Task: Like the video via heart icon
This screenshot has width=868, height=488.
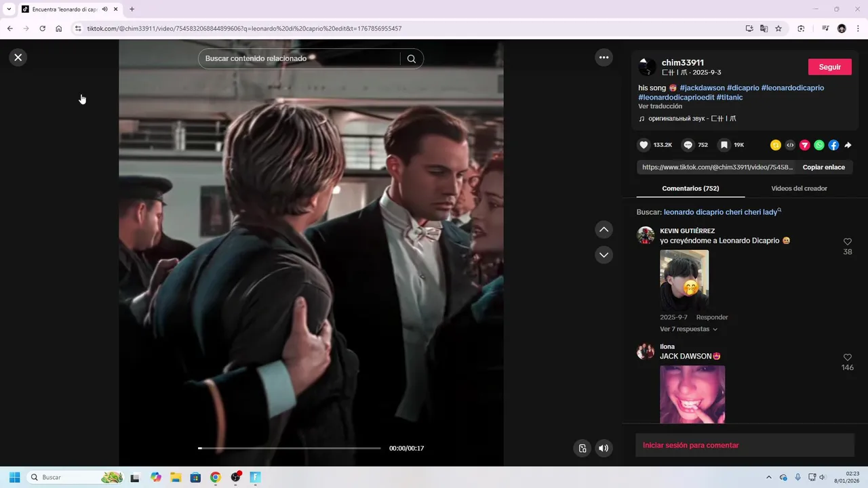Action: coord(644,145)
